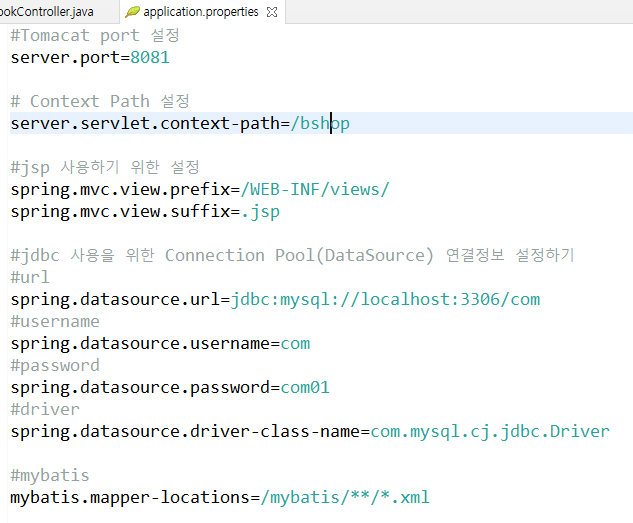
Task: Click the server.servlet.context-path key
Action: tap(145, 123)
